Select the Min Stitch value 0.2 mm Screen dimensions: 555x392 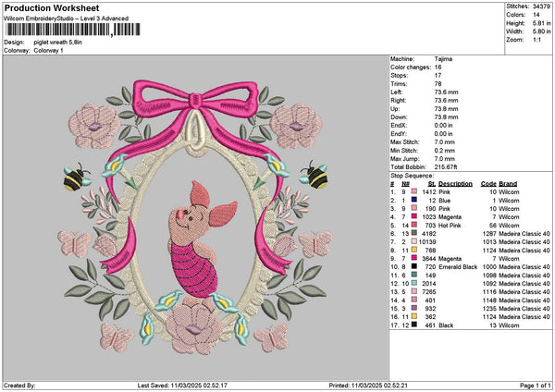(x=445, y=151)
